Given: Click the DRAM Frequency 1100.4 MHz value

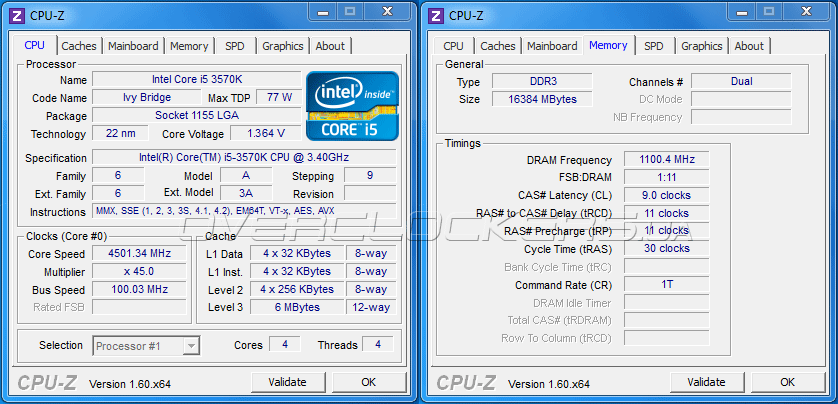Looking at the screenshot, I should 666,159.
